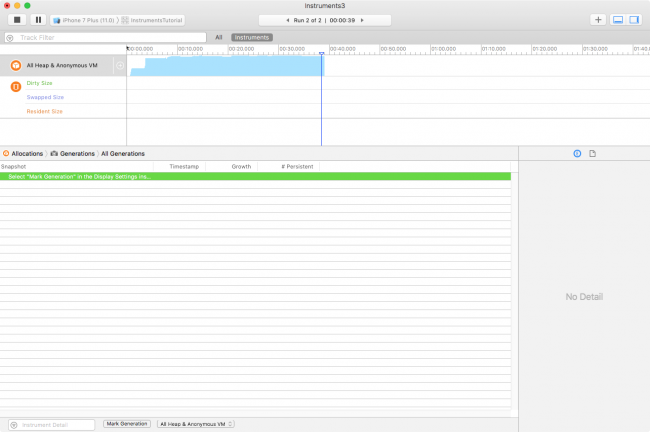Click the Allocations instrument icon in track

point(15,66)
